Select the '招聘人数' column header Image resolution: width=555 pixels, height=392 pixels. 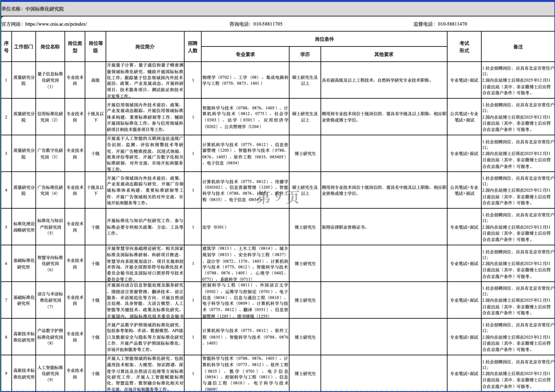coord(193,47)
